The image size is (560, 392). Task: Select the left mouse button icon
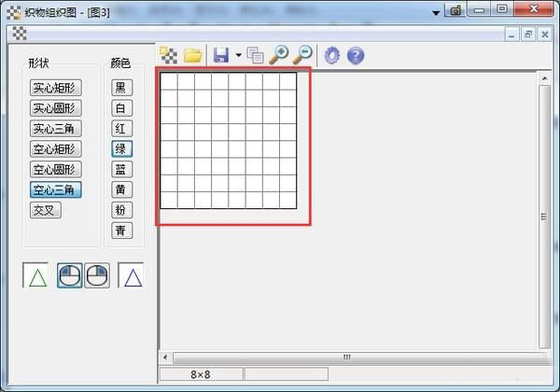click(70, 275)
